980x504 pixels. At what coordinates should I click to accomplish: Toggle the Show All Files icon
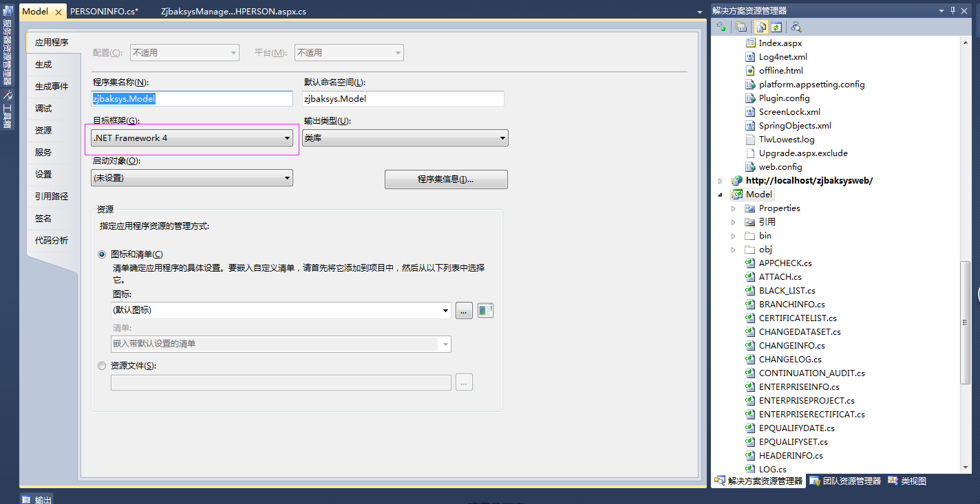coord(761,27)
